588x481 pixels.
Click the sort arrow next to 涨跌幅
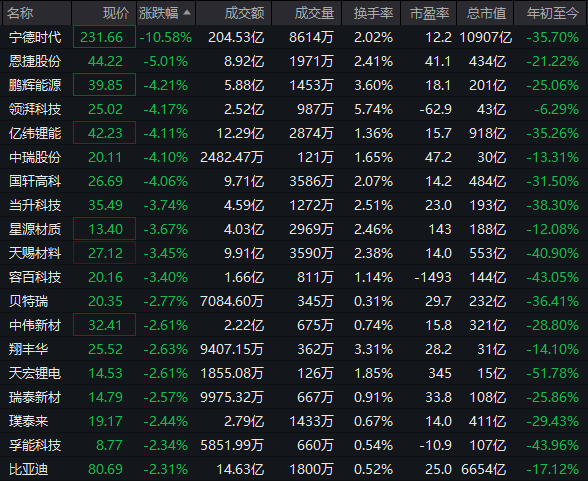point(187,13)
